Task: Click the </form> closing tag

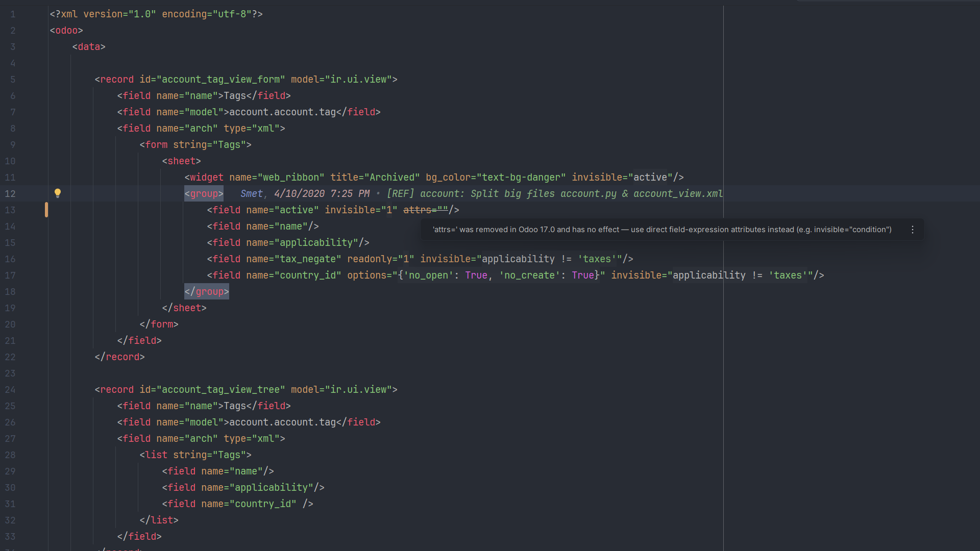Action: (x=159, y=324)
